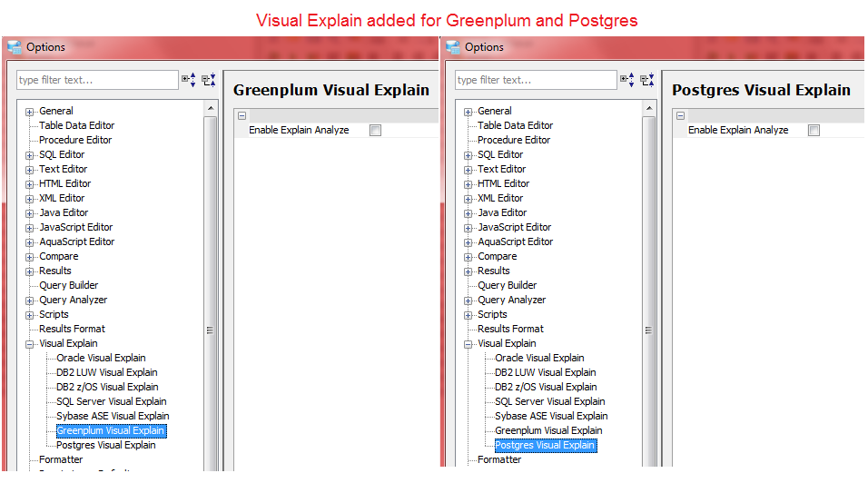The height and width of the screenshot is (483, 868).
Task: Click the left Options window title icon
Action: pos(15,47)
